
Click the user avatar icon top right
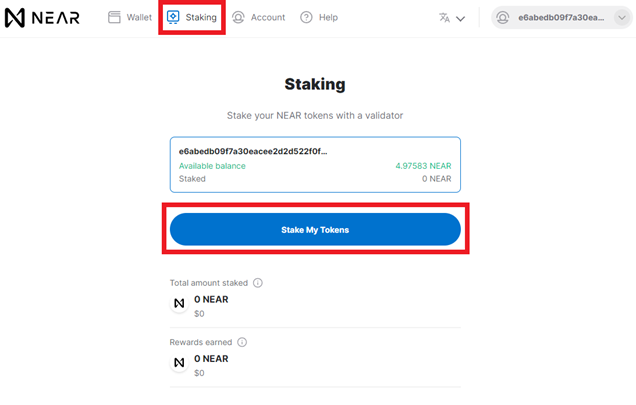click(x=503, y=18)
